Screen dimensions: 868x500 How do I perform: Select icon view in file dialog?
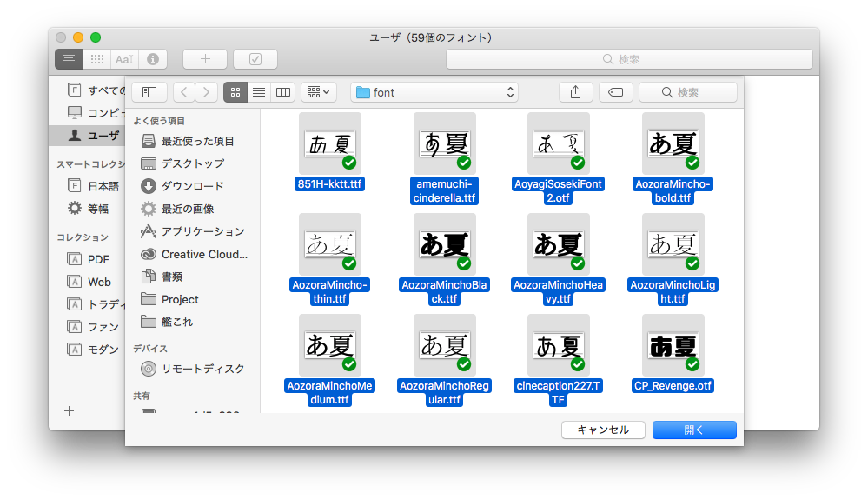tap(235, 92)
